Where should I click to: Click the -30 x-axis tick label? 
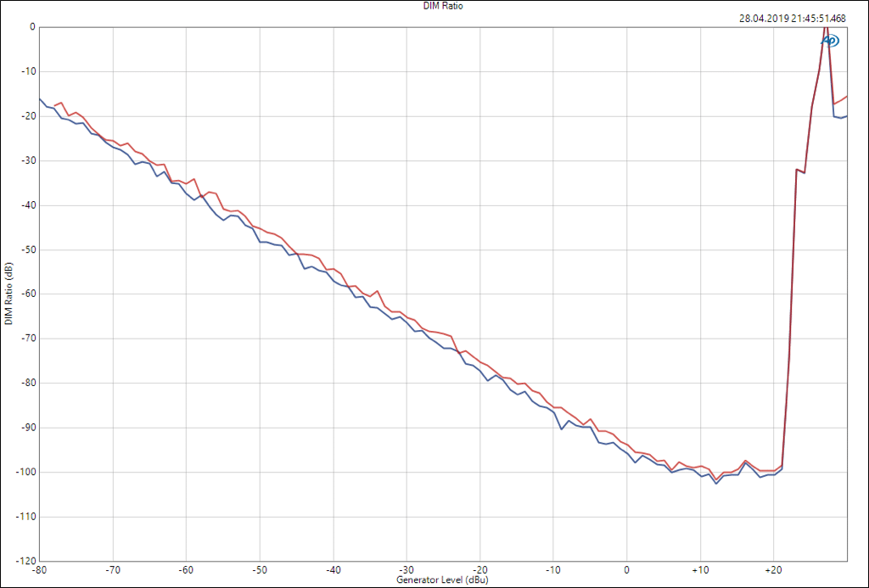click(x=406, y=569)
